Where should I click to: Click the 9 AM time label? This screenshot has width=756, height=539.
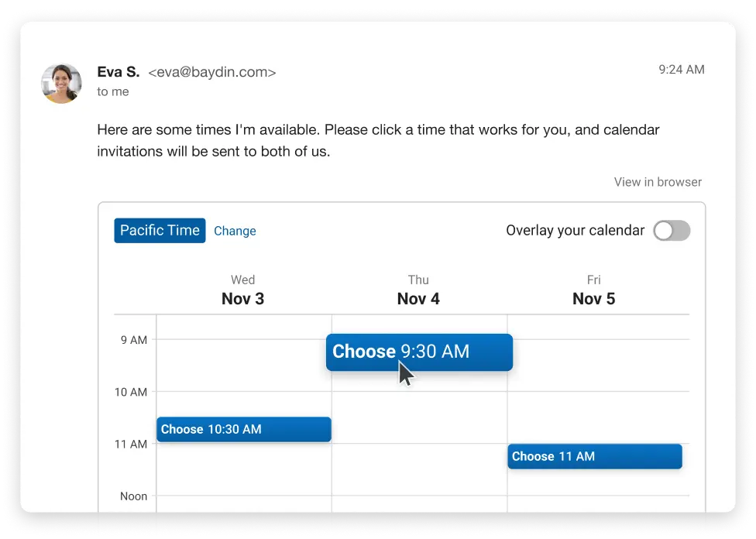point(133,340)
